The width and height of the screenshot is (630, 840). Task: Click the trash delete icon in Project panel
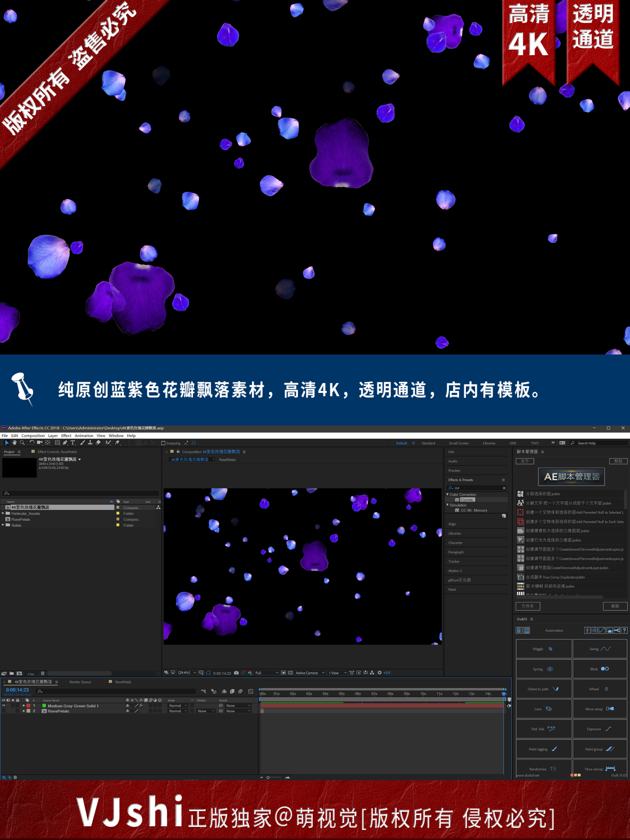(x=42, y=673)
